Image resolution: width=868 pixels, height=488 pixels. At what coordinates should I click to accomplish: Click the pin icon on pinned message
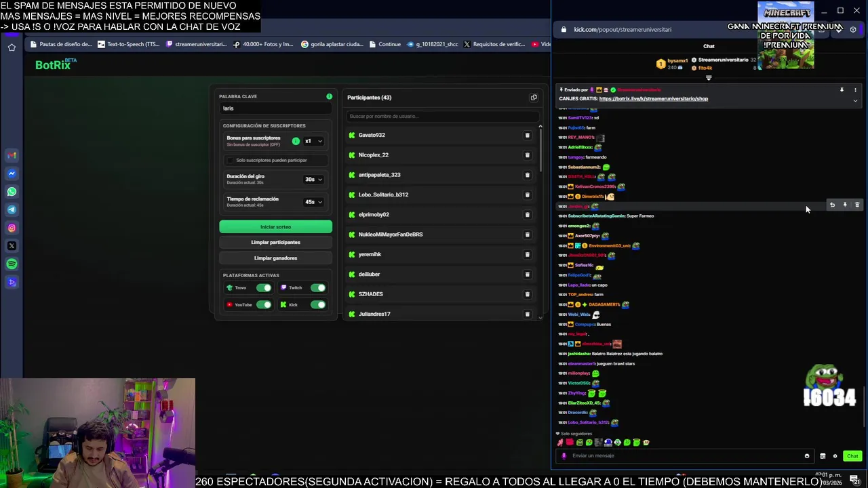click(842, 90)
